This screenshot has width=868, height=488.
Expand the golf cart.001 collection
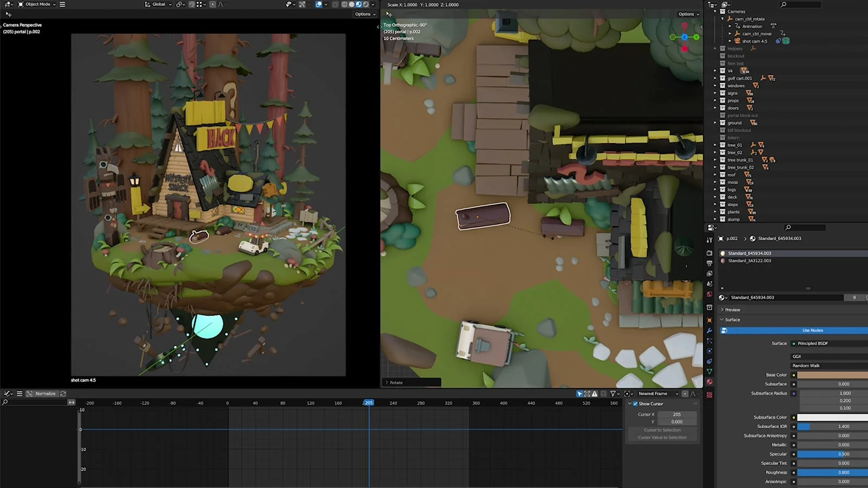coord(715,78)
